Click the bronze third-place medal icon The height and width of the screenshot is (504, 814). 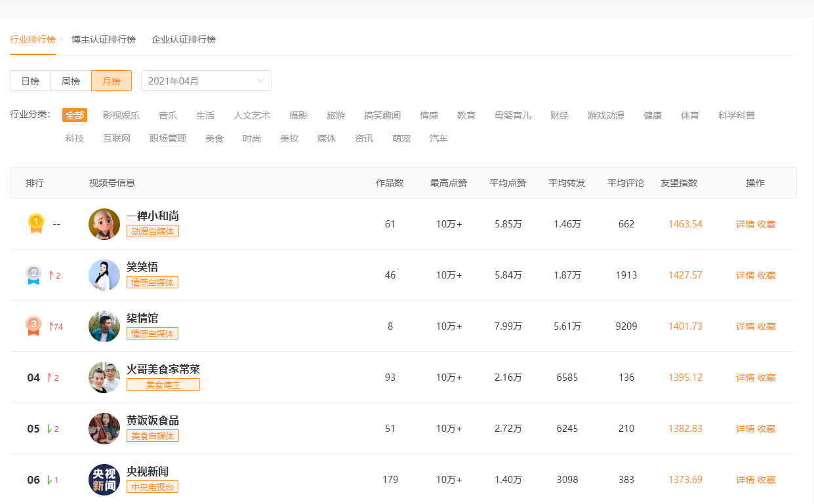tap(33, 326)
